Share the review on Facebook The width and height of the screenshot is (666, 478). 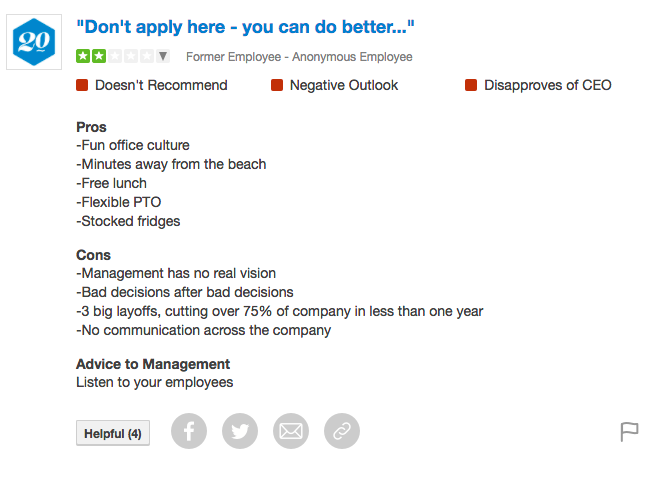(189, 431)
